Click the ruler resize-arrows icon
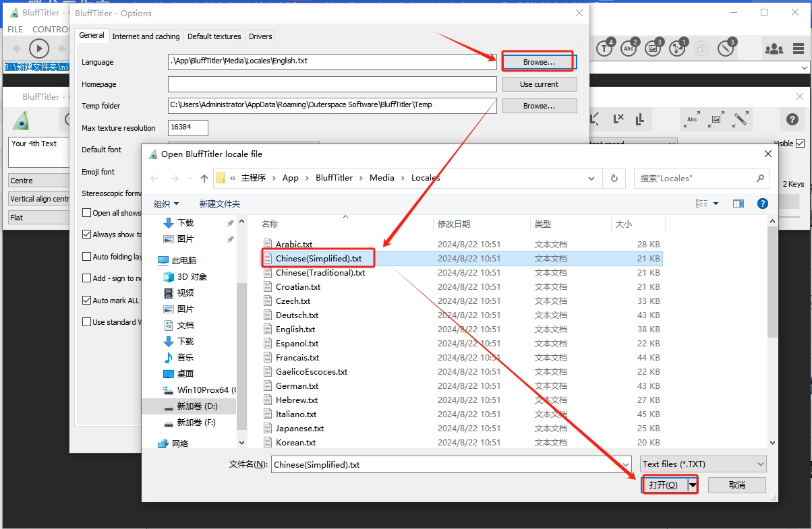Screen dimensions: 812x529 click(x=741, y=119)
